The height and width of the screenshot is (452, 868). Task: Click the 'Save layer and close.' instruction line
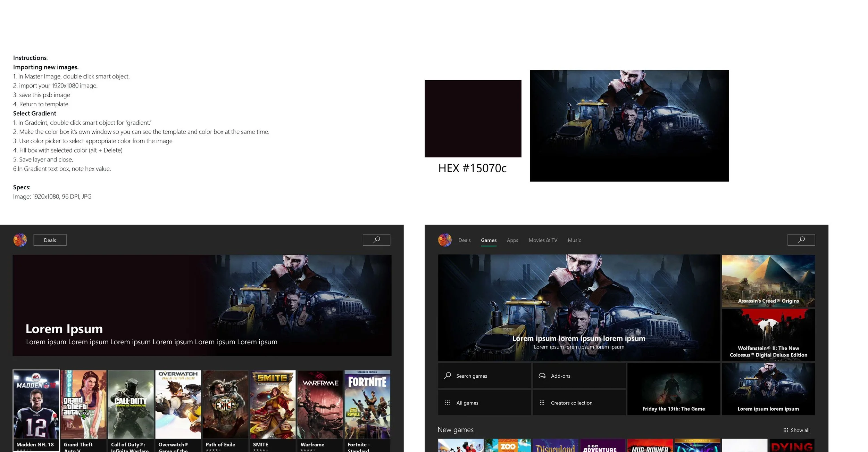click(x=43, y=159)
